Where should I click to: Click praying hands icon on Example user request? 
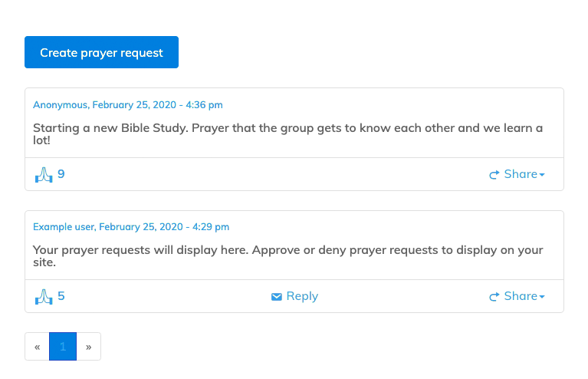tap(44, 297)
